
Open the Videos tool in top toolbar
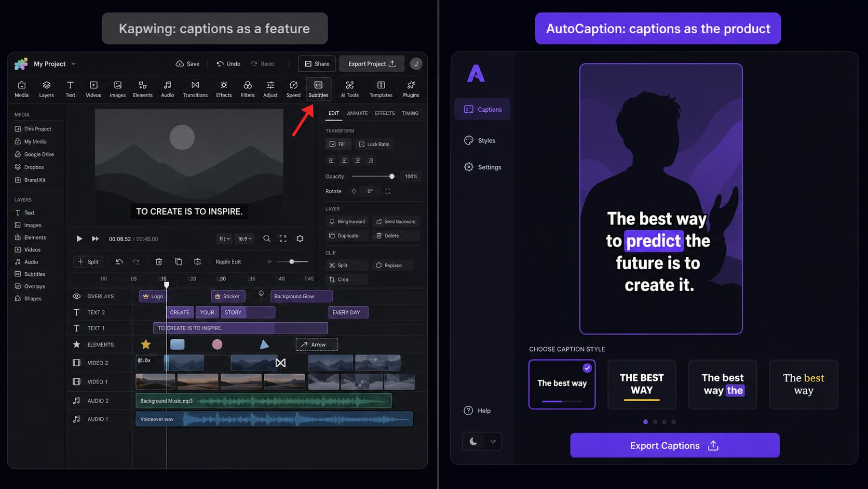tap(93, 89)
